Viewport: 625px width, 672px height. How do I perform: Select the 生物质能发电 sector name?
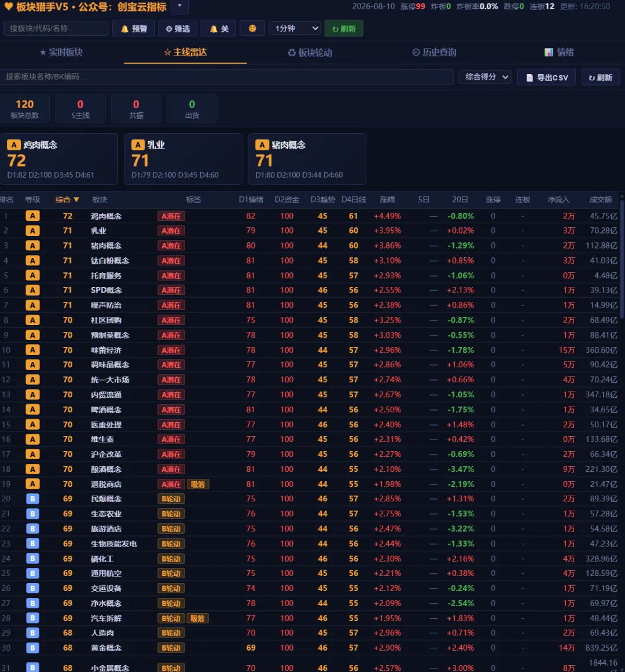[x=113, y=544]
